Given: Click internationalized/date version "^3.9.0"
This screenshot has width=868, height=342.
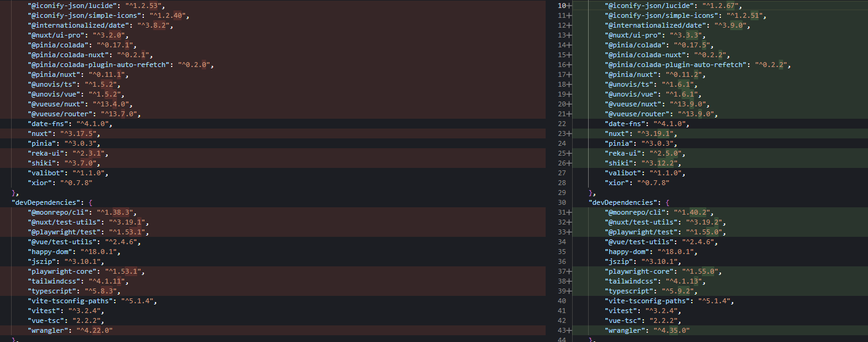Looking at the screenshot, I should [x=730, y=25].
